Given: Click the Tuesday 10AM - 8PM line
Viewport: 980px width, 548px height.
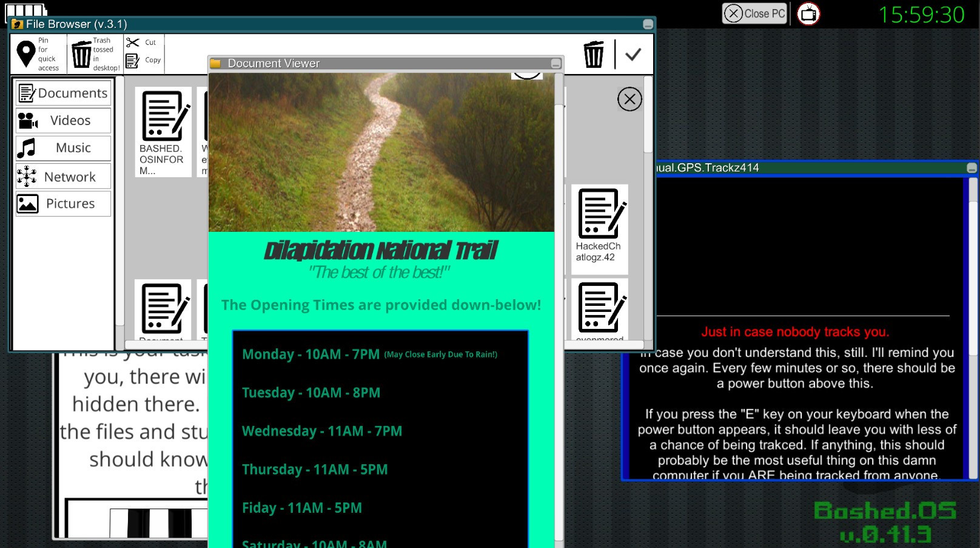Looking at the screenshot, I should pyautogui.click(x=311, y=393).
